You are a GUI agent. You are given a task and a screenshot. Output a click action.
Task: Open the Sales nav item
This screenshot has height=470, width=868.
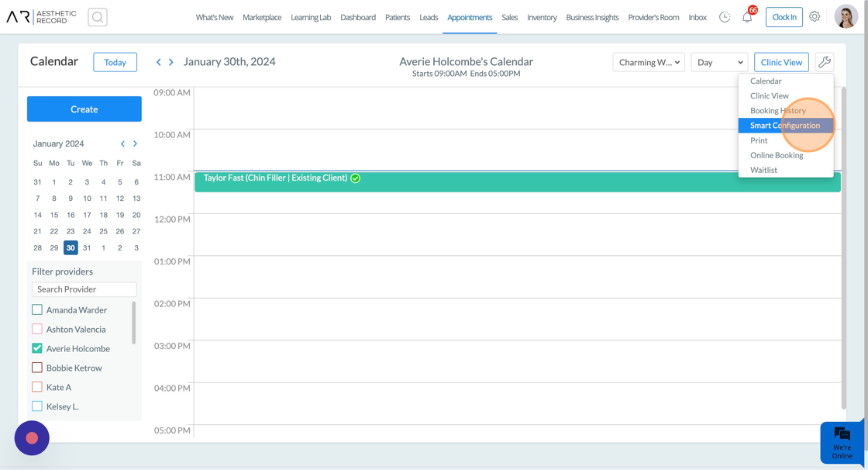pyautogui.click(x=509, y=17)
